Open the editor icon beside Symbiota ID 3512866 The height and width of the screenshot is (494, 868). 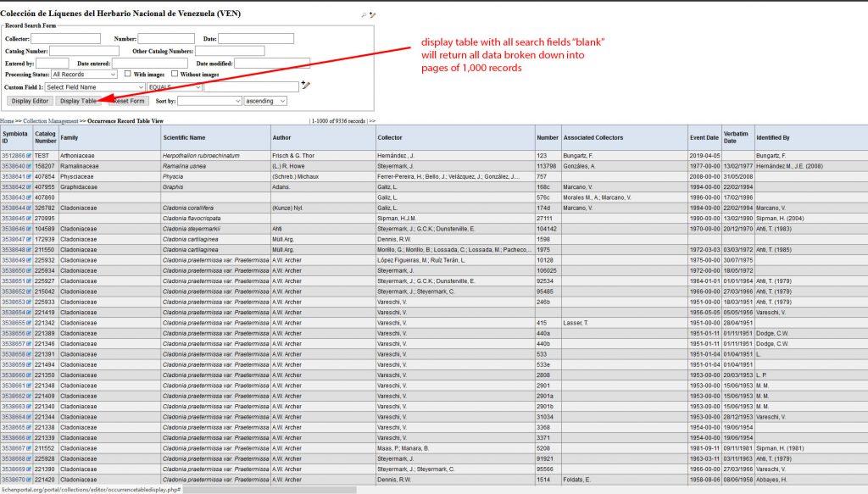pos(29,156)
